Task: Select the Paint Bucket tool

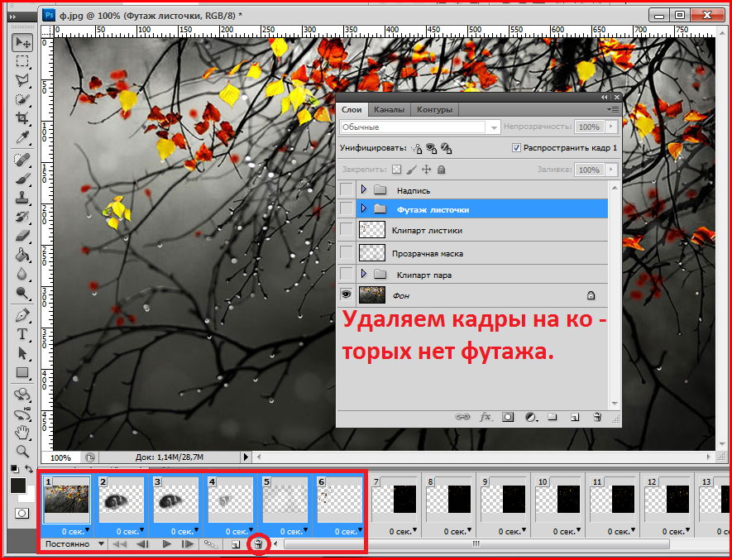Action: click(22, 255)
